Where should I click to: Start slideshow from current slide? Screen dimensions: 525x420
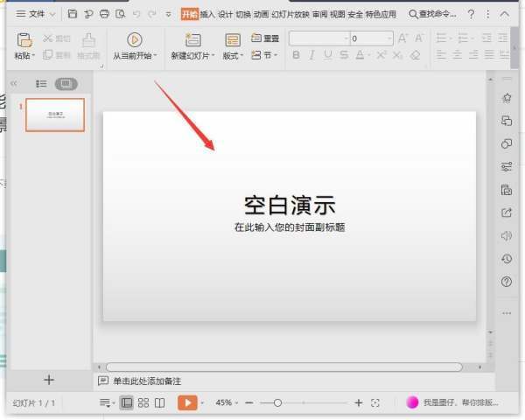pyautogui.click(x=134, y=40)
